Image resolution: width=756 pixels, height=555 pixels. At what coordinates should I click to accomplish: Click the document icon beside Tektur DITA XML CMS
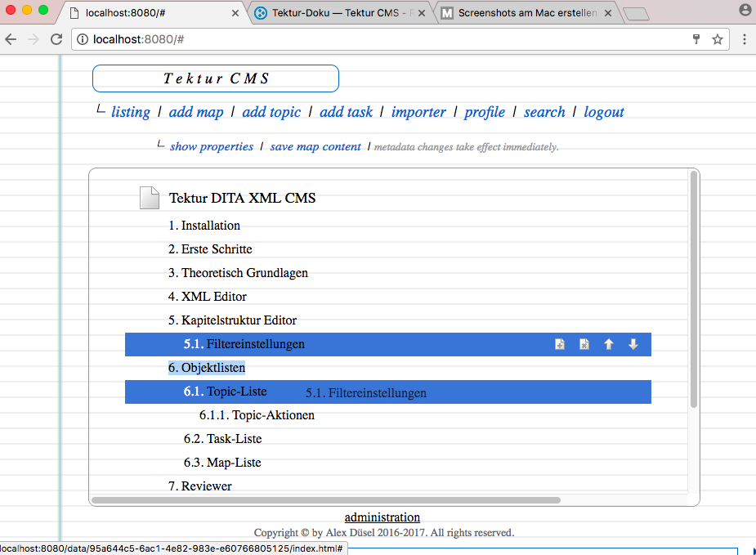tap(150, 198)
